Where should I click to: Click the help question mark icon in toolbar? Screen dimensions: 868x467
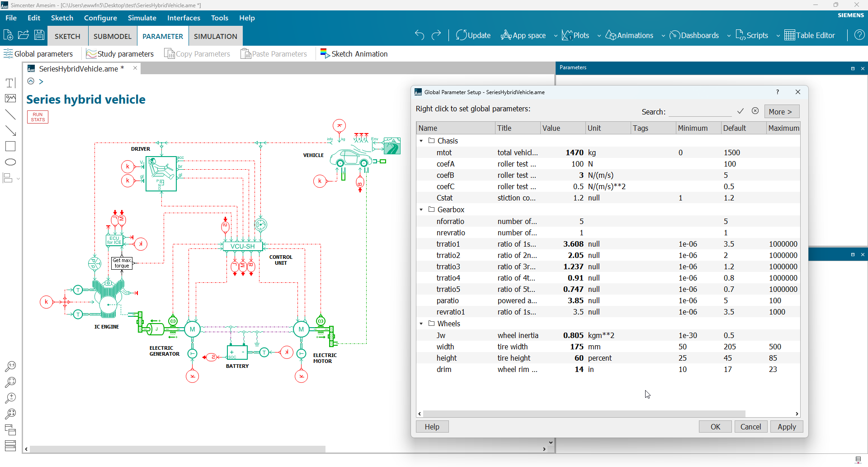click(859, 35)
